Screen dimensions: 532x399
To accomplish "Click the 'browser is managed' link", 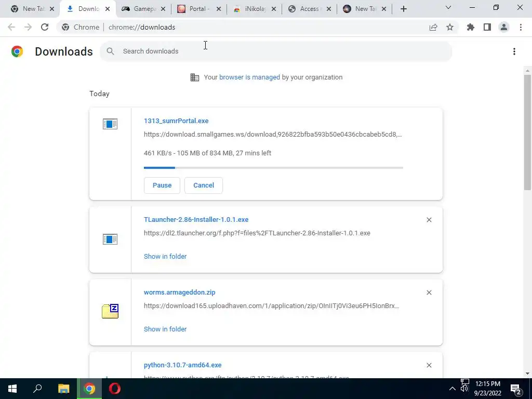I will [x=249, y=77].
